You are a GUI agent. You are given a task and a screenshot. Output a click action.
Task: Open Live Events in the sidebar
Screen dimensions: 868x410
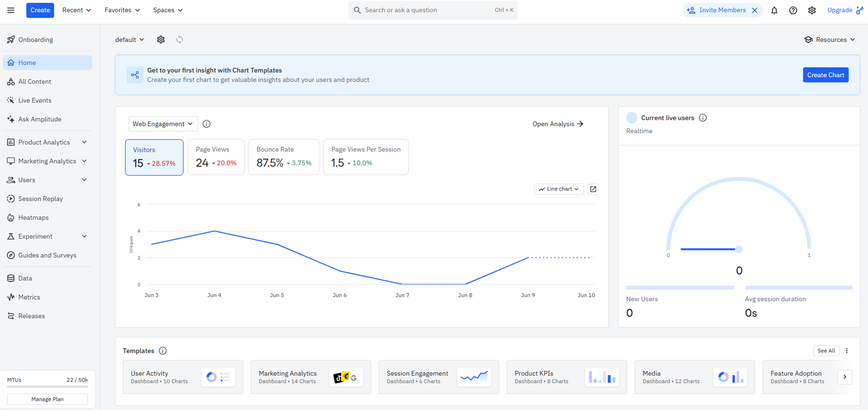click(48, 100)
